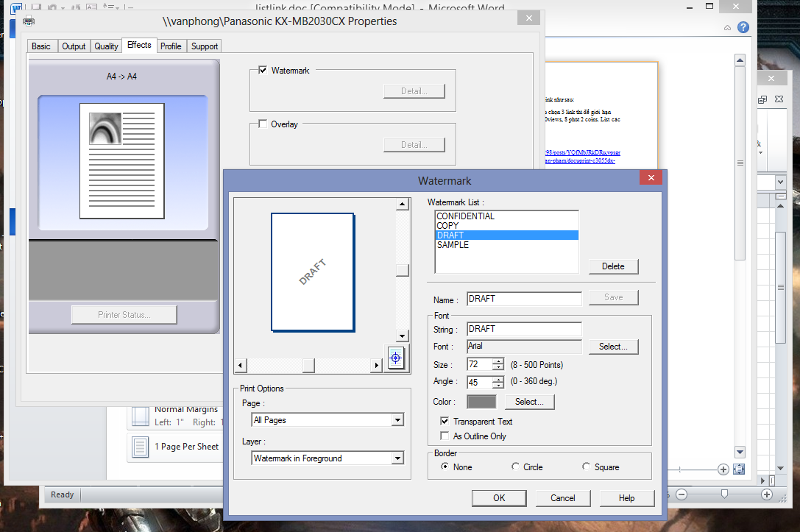The height and width of the screenshot is (532, 800).
Task: Click watermark preview left scroll arrow
Action: click(x=241, y=365)
